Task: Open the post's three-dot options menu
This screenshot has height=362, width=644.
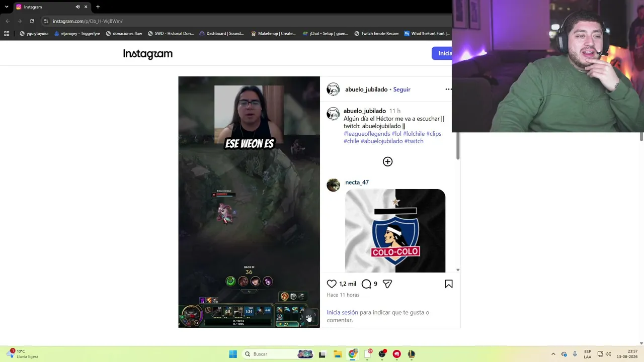Action: click(x=448, y=89)
